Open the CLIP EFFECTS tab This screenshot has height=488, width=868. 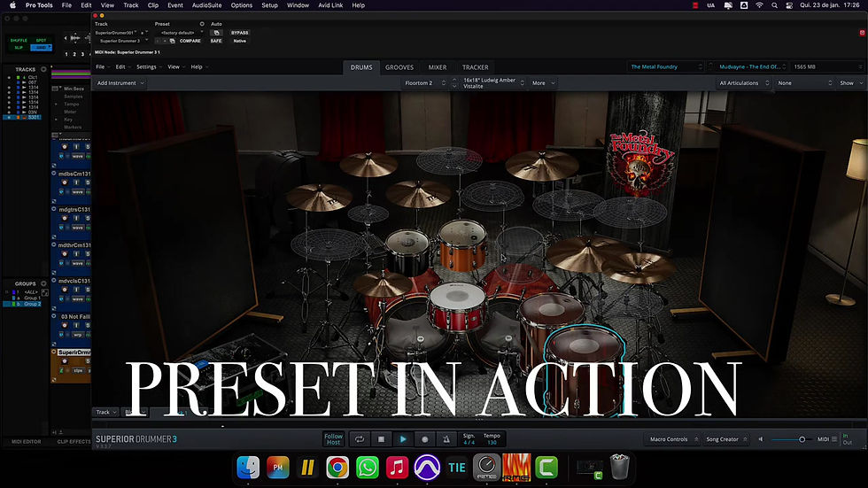click(x=73, y=442)
